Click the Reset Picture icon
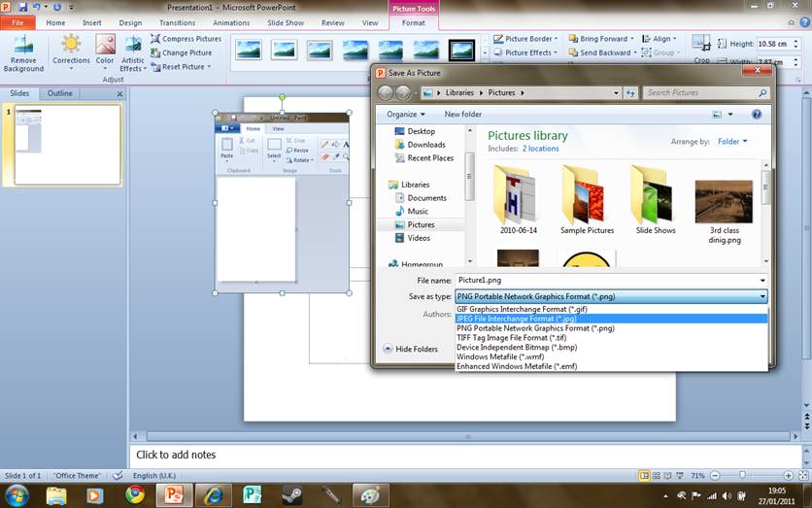Screen dimensions: 812x508 pos(155,67)
